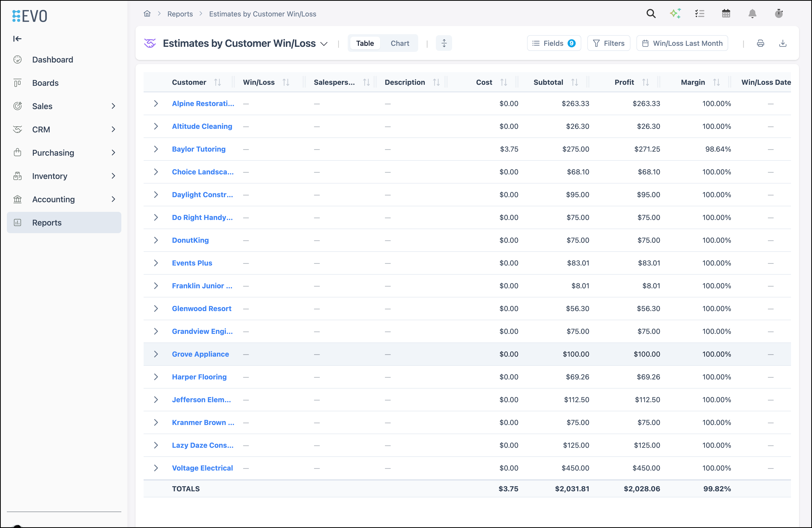The image size is (812, 528).
Task: Open the timer stopwatch icon
Action: click(779, 14)
